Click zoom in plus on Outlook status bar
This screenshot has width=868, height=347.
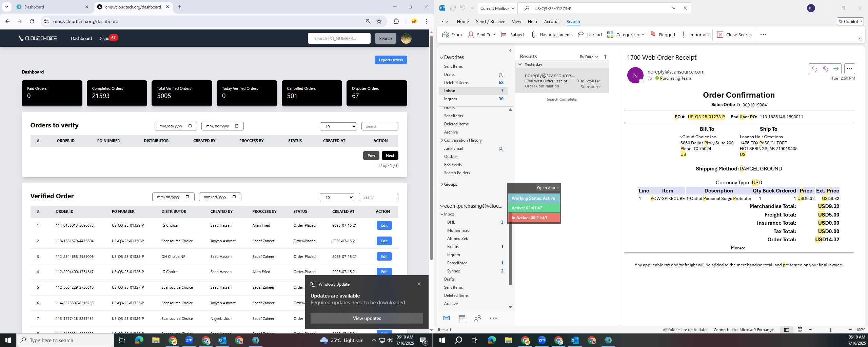pyautogui.click(x=850, y=330)
